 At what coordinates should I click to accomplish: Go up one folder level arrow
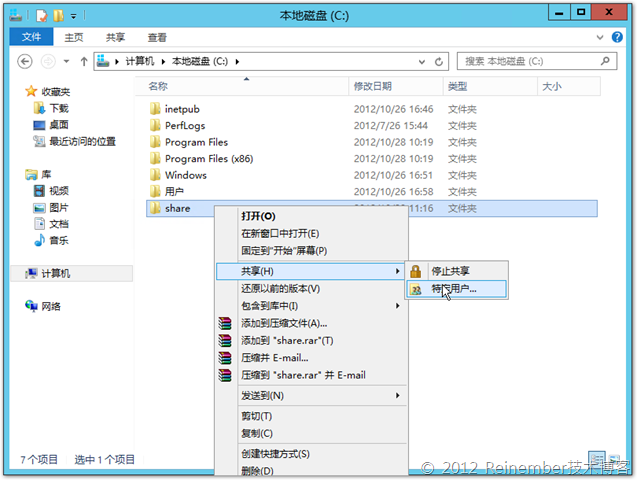(84, 62)
